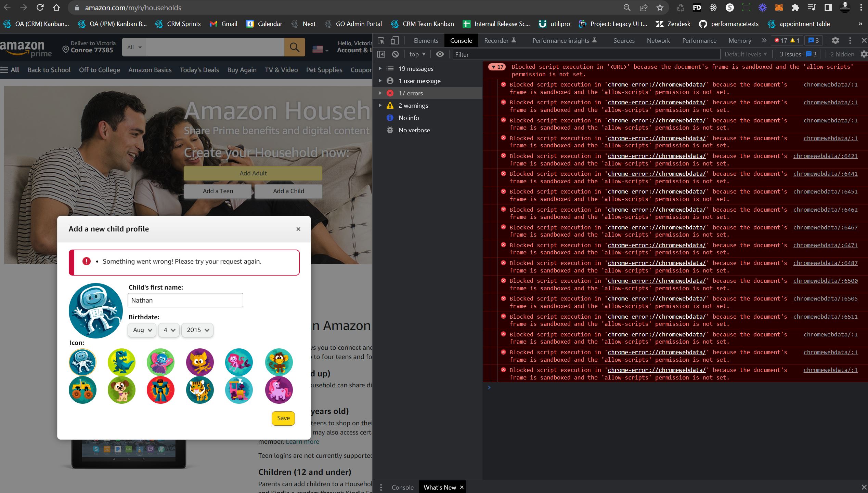Switch to the Elements tab

click(x=426, y=41)
